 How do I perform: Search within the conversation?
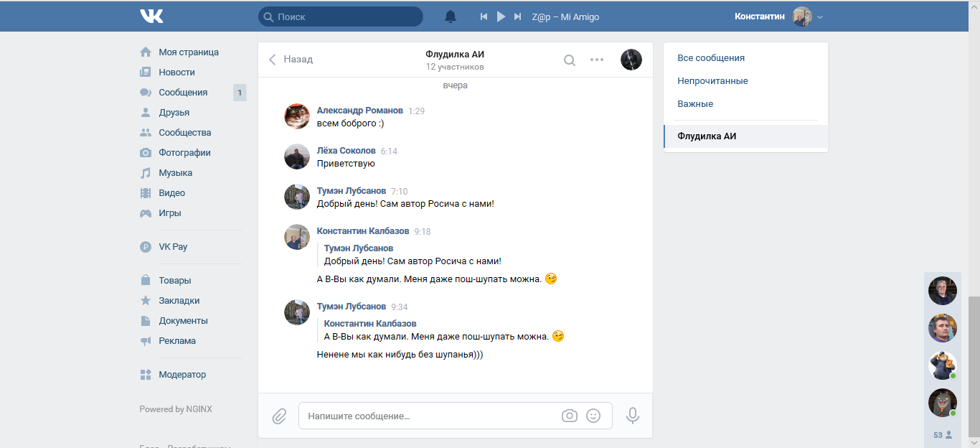pyautogui.click(x=569, y=60)
